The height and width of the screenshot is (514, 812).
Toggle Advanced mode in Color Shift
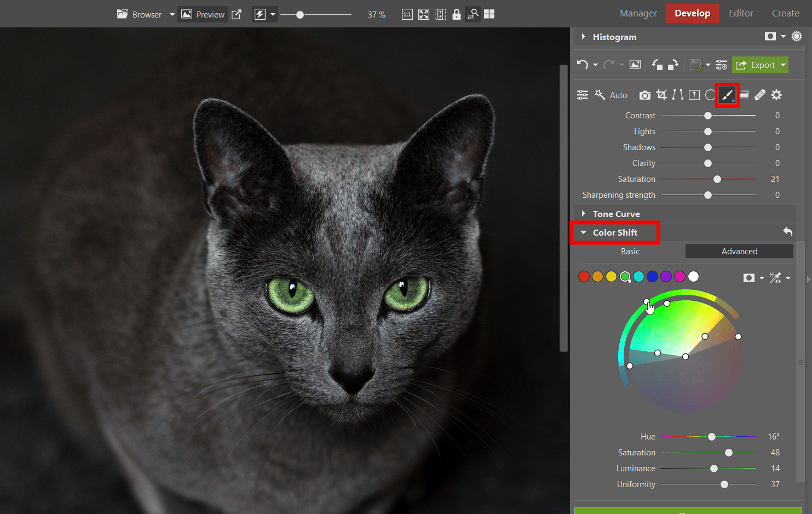(x=739, y=252)
